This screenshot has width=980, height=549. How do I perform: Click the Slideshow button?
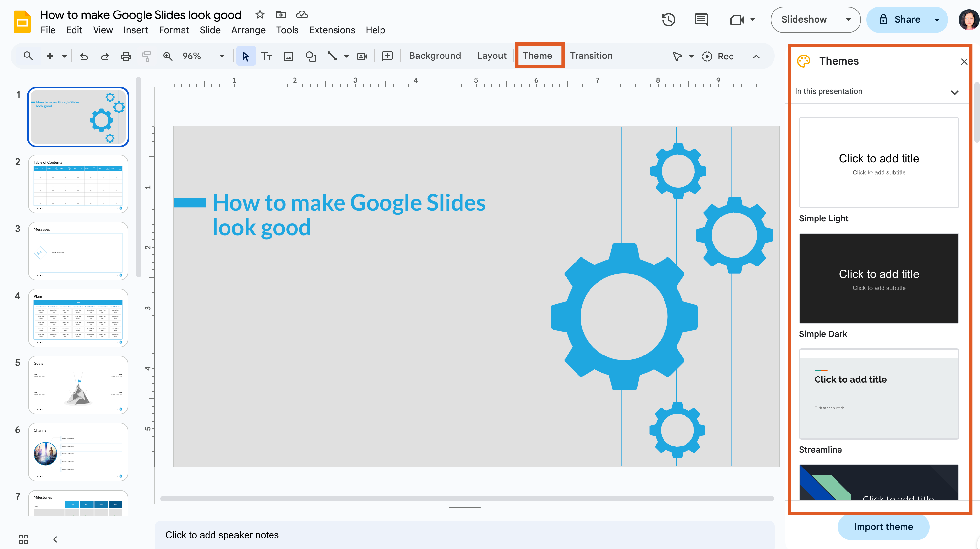click(x=804, y=19)
